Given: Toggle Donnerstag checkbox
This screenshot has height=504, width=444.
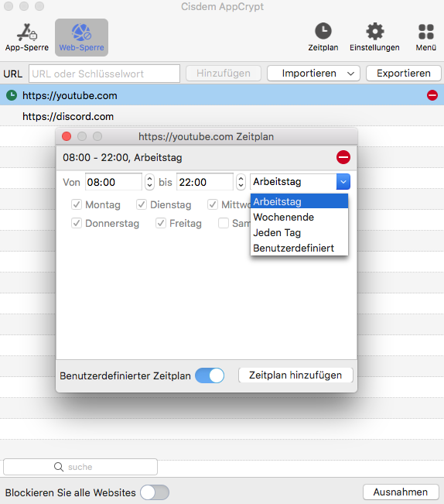Looking at the screenshot, I should 77,223.
